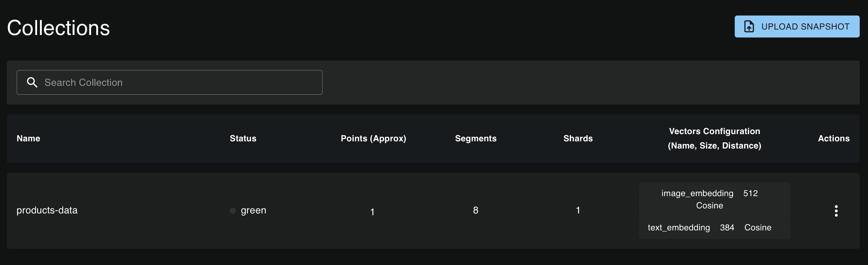Click the Points (Approx) column header
Screen dimensions: 868x265
373,138
